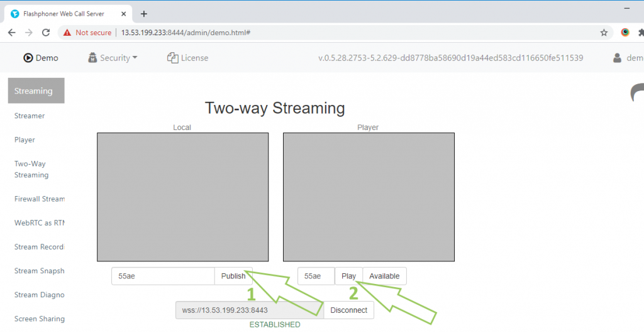This screenshot has height=333, width=644.
Task: Click the Not secure warning icon
Action: pyautogui.click(x=67, y=33)
